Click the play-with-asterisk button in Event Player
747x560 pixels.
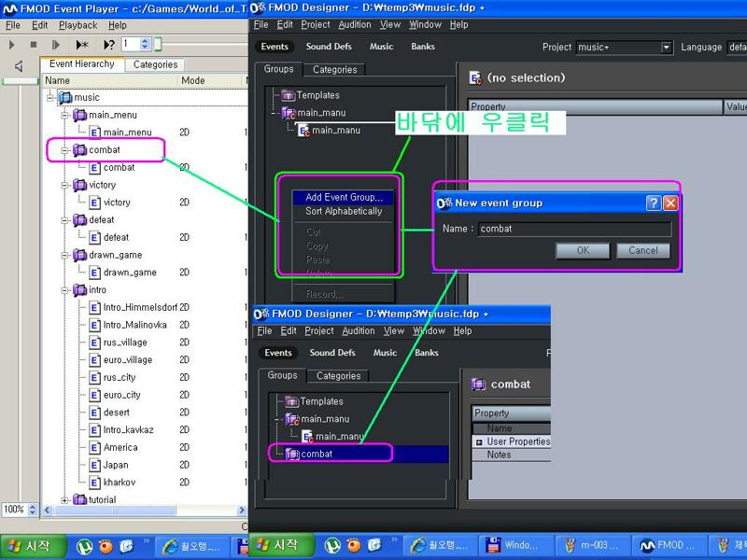coord(82,45)
